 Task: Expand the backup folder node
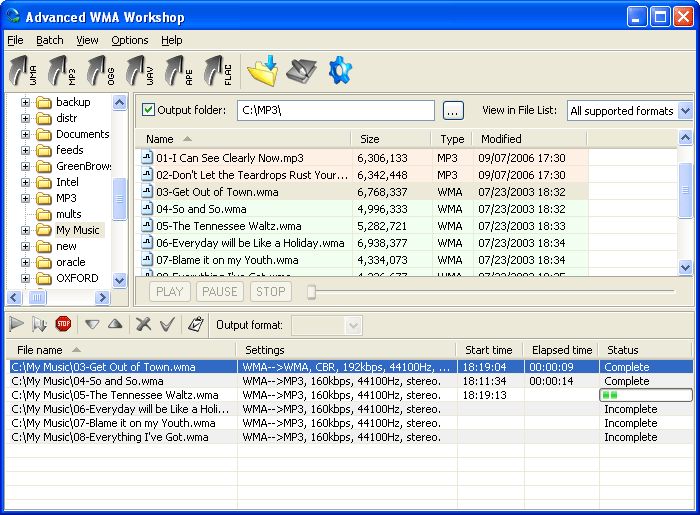click(25, 102)
